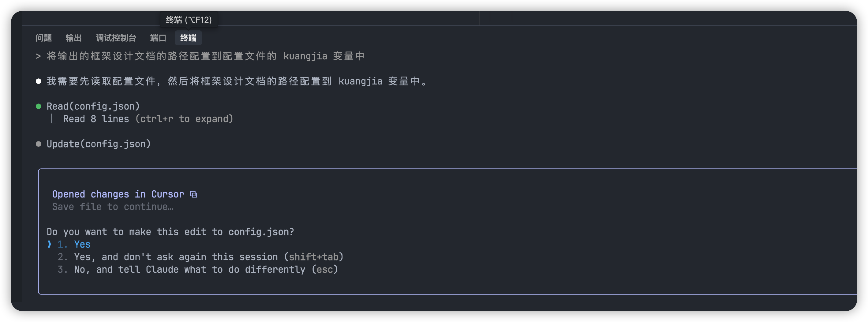This screenshot has width=868, height=322.
Task: Click the ">" prompt symbol at the top
Action: tap(38, 56)
